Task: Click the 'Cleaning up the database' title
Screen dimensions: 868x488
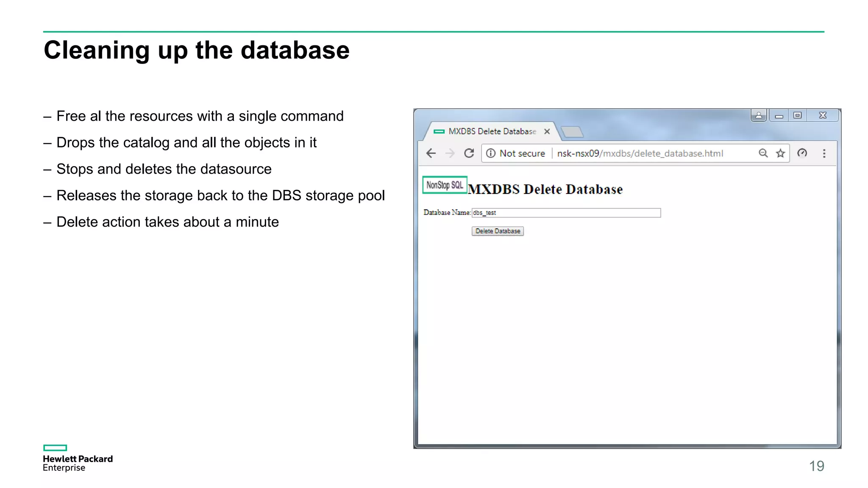Action: (x=197, y=50)
